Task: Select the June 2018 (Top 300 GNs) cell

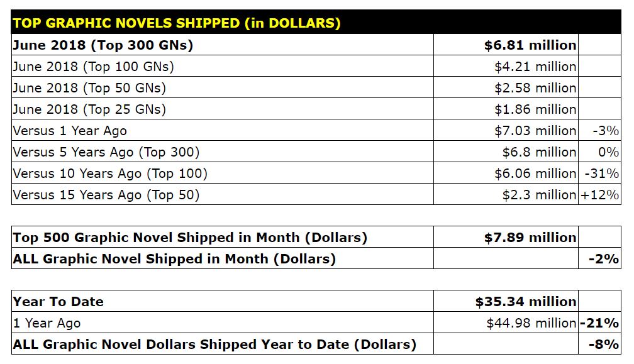Action: 103,45
